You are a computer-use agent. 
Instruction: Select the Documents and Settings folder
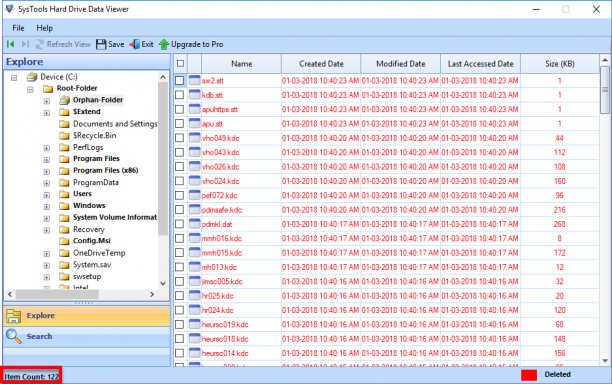115,124
